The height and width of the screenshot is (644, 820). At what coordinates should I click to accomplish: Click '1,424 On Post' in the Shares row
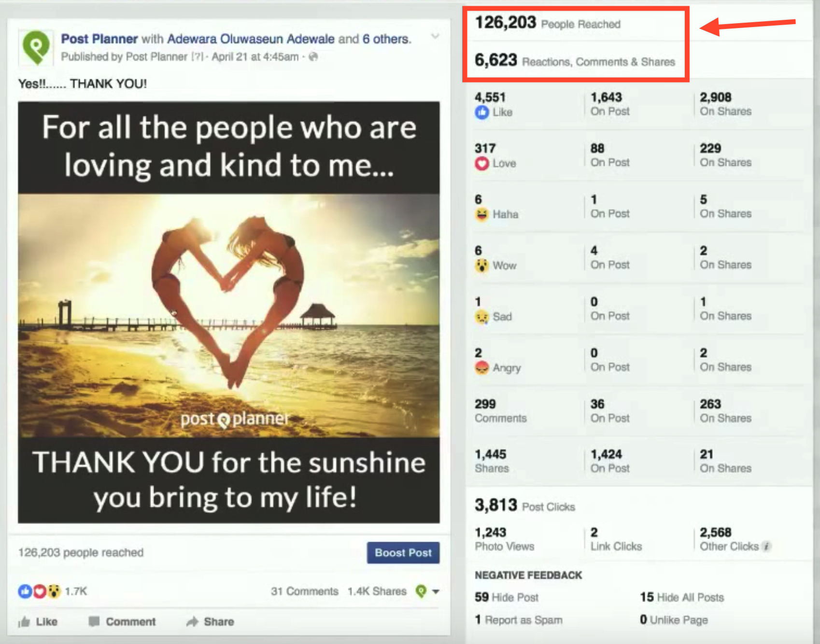(x=610, y=462)
